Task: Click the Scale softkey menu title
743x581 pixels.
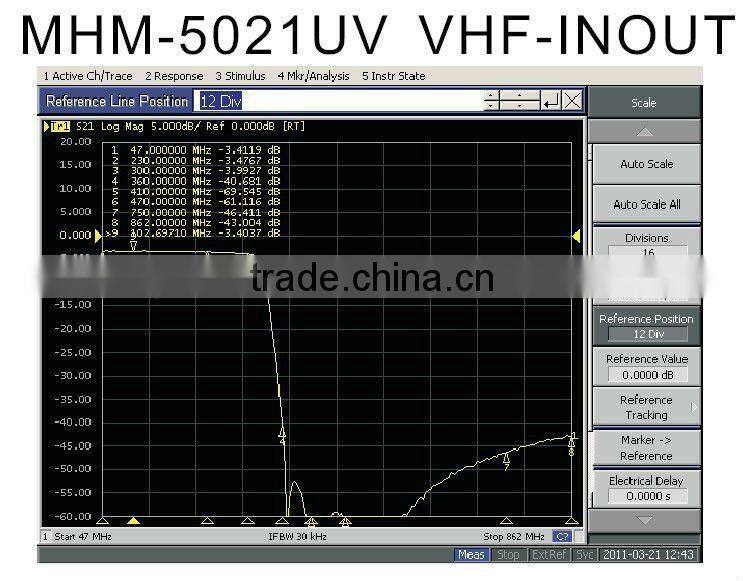Action: (643, 103)
